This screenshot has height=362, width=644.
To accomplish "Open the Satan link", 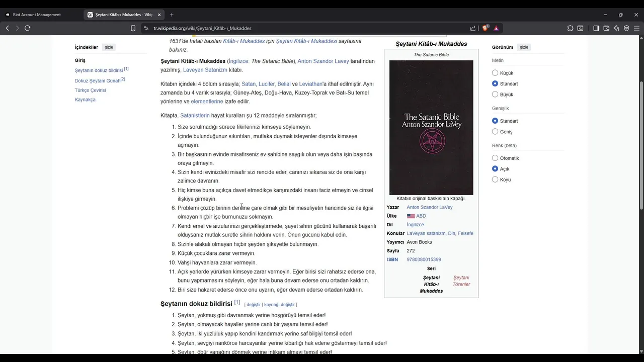I will pyautogui.click(x=248, y=84).
